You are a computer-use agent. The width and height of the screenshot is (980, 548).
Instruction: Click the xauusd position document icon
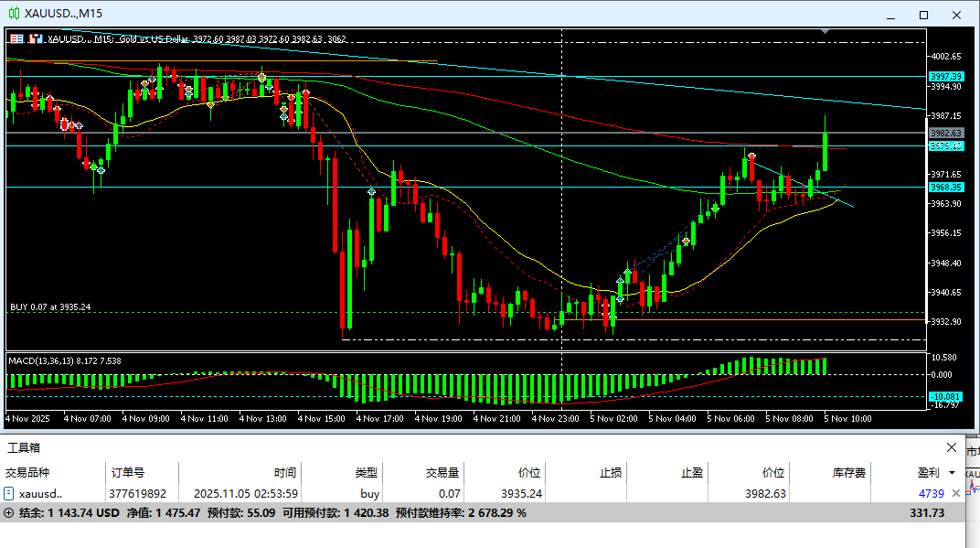9,493
